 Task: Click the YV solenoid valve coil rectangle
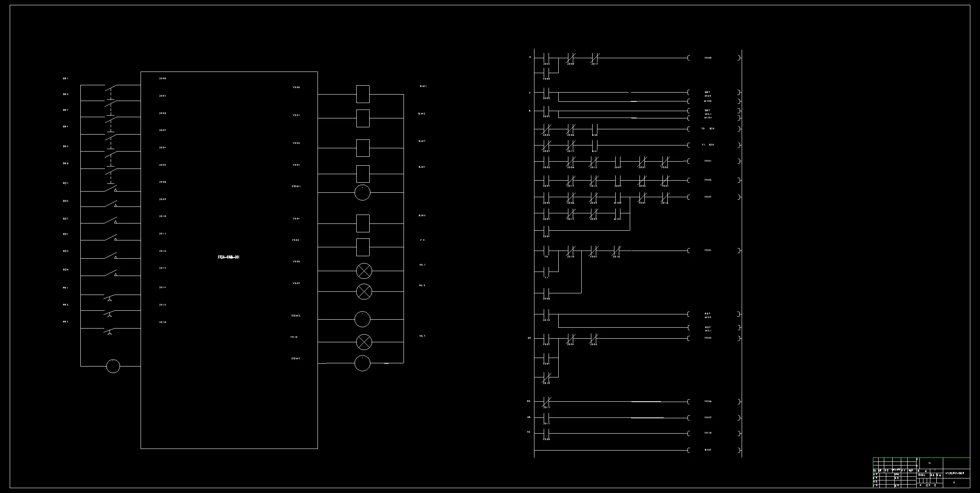pos(363,247)
